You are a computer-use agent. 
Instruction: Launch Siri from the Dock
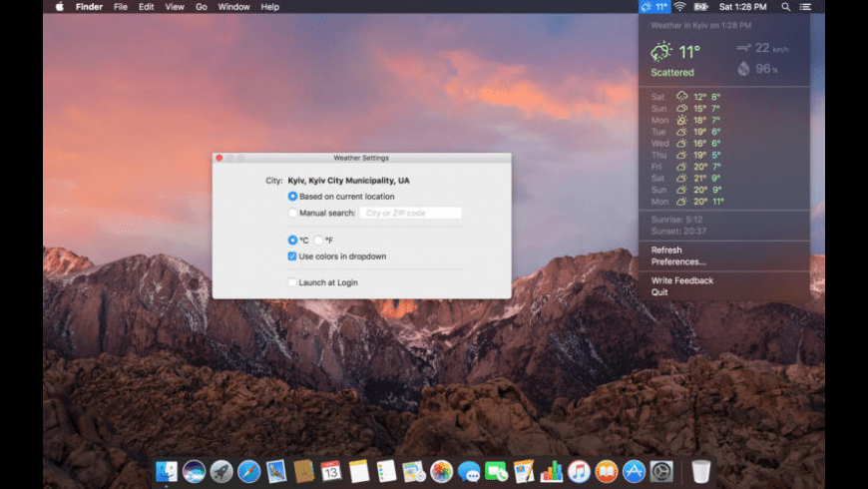194,472
